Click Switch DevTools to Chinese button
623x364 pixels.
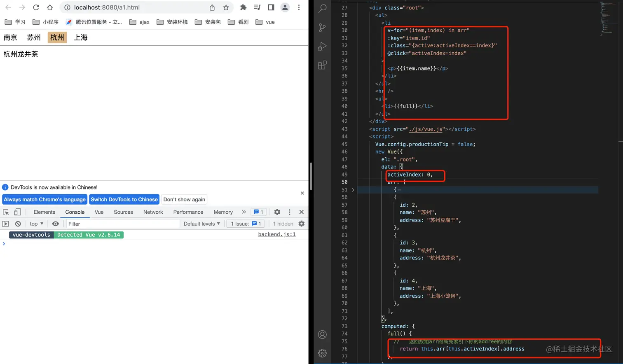tap(124, 199)
